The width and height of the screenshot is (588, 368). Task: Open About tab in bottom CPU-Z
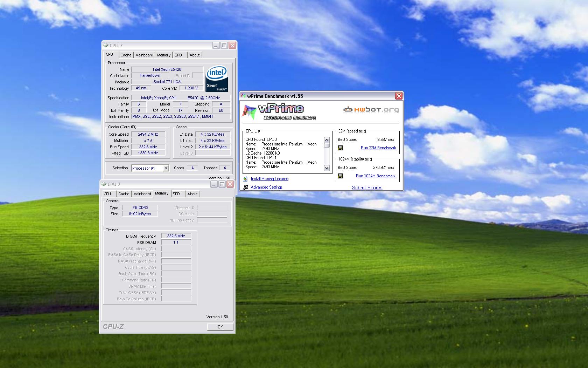[x=192, y=194]
